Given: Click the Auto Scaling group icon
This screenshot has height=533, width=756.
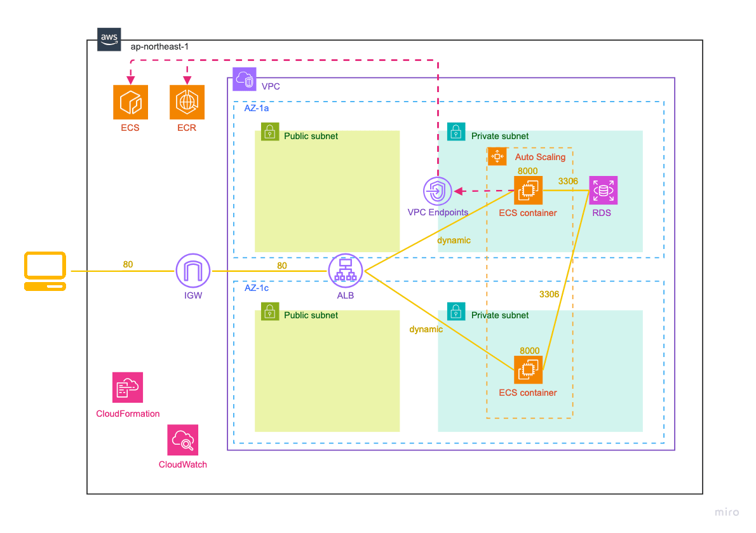Looking at the screenshot, I should click(x=497, y=157).
